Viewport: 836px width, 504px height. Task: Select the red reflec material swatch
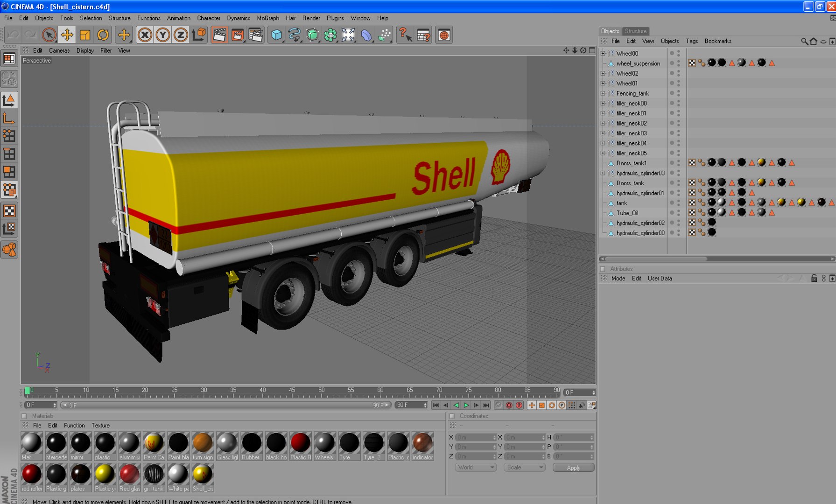point(32,478)
